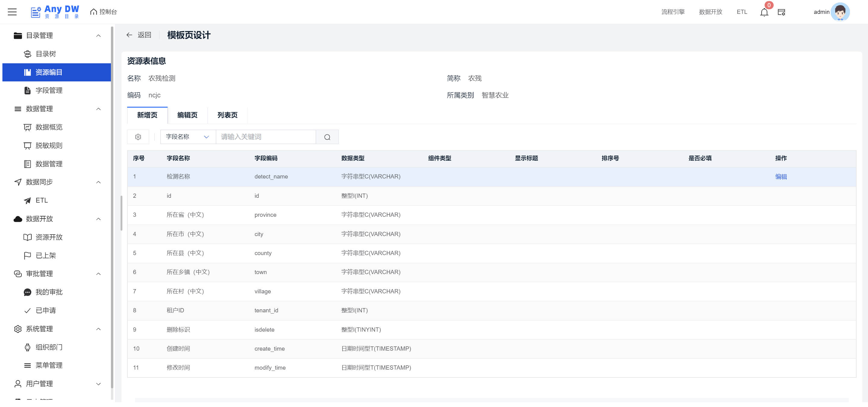Open 流程引擎 in top navigation
The image size is (868, 407).
673,12
